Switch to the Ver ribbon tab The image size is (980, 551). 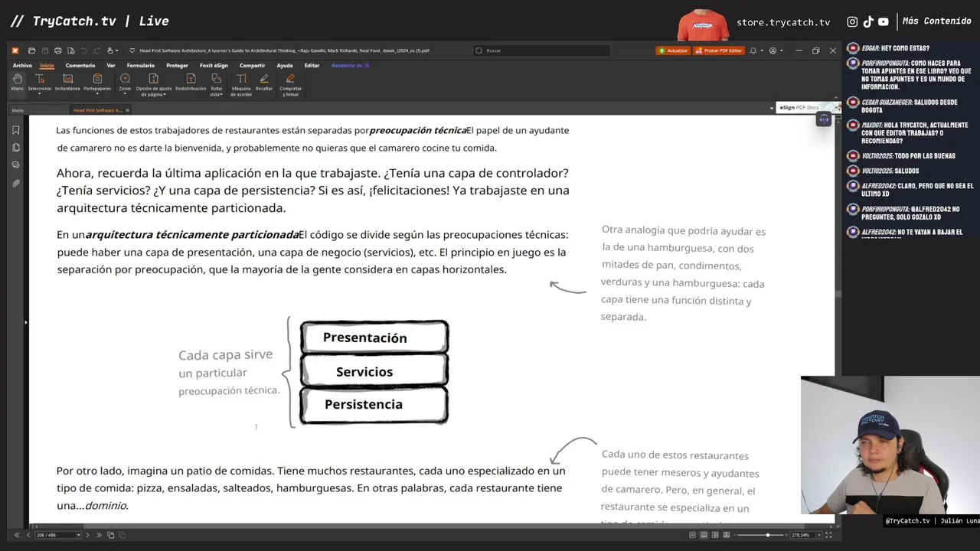tap(111, 66)
